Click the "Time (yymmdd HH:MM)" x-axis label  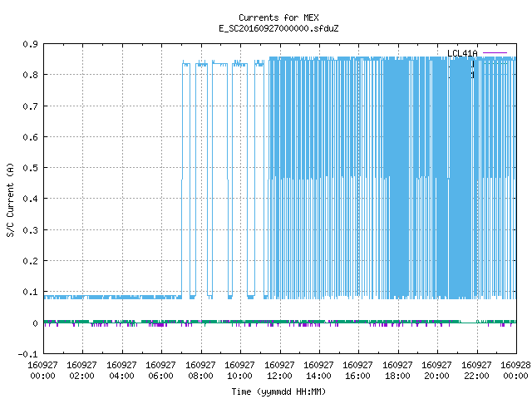point(278,392)
